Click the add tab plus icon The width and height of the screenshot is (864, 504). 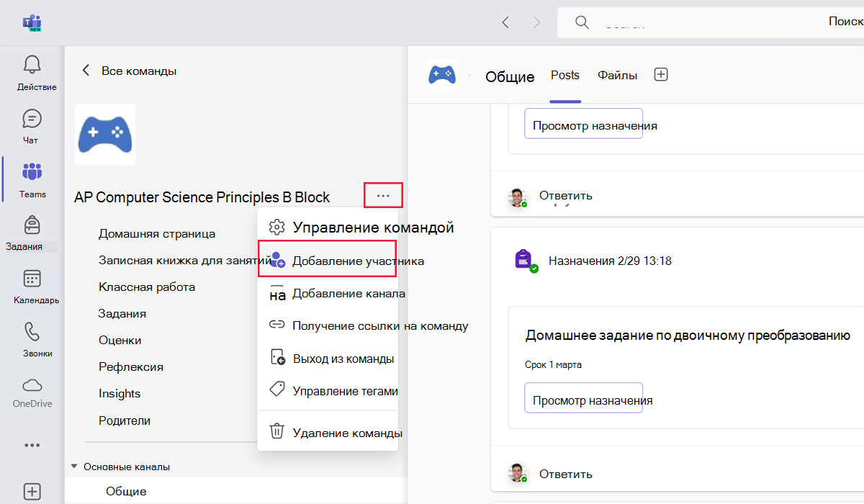click(661, 74)
